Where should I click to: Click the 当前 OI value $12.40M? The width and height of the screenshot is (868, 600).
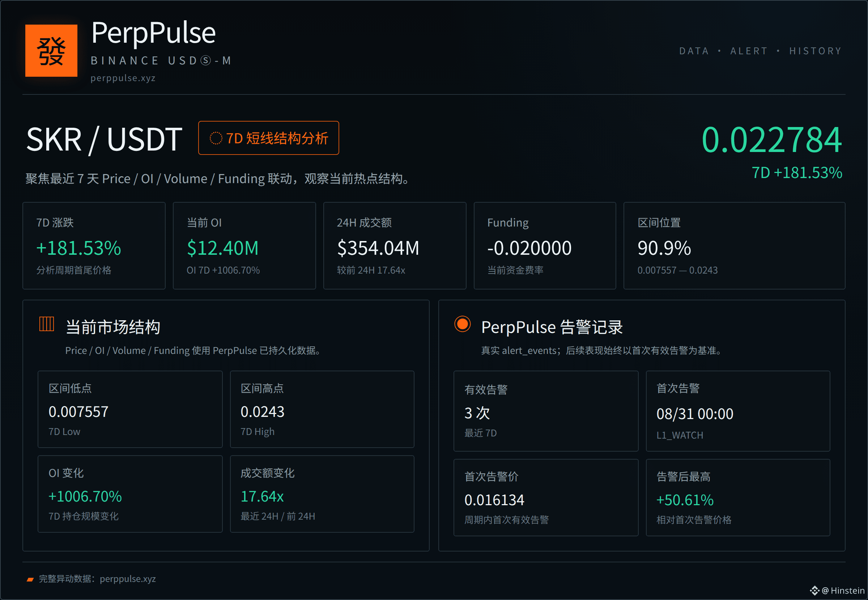pos(223,248)
